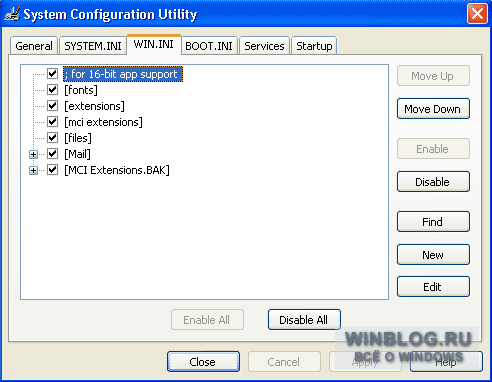The height and width of the screenshot is (382, 492).
Task: Click the New button
Action: tap(433, 255)
